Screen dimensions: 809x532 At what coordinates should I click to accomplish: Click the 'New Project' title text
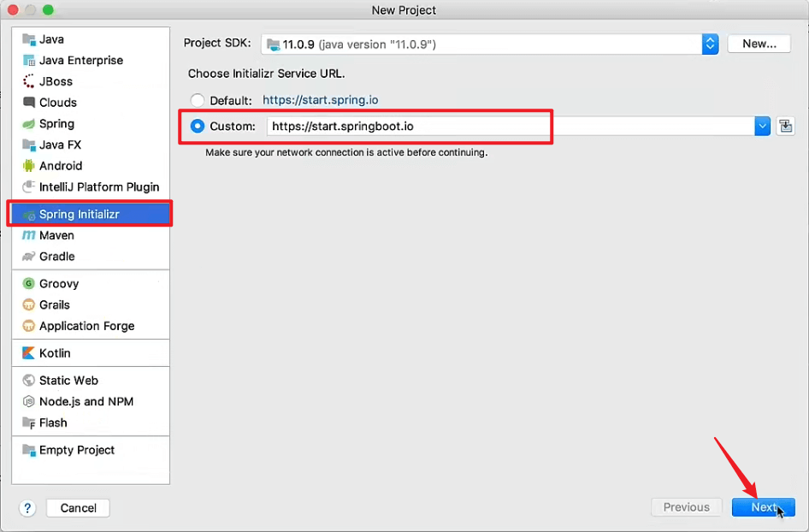click(404, 10)
